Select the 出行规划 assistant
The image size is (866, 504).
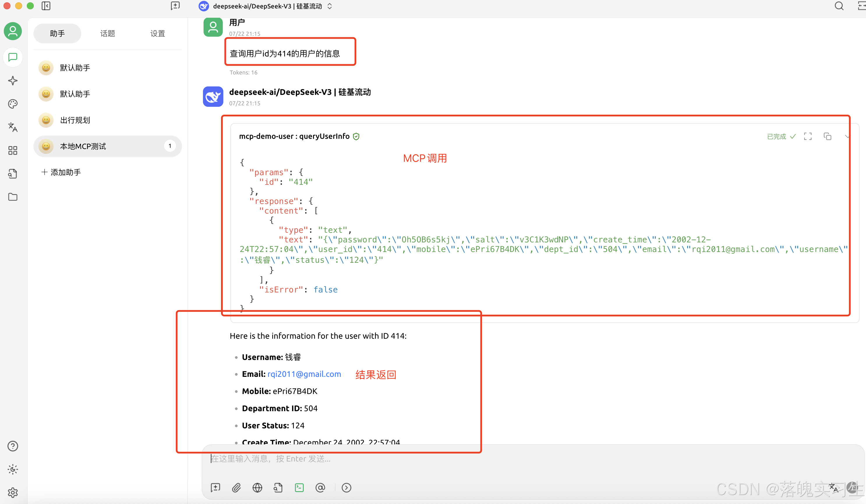point(107,120)
